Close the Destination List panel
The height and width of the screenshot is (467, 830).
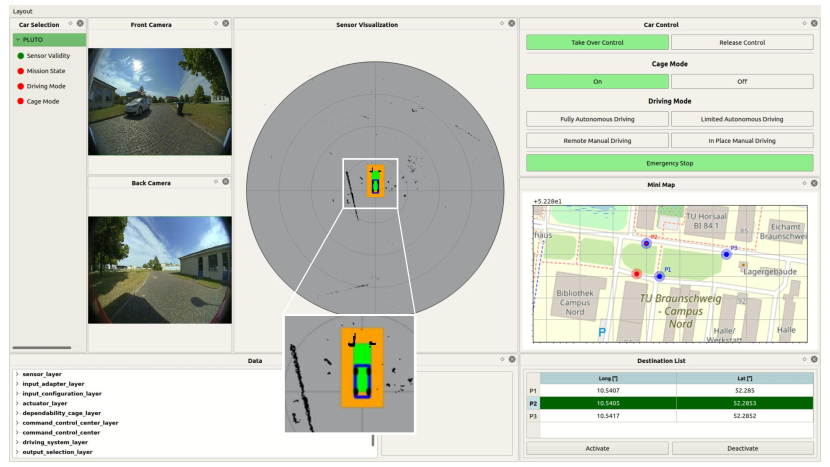(814, 359)
